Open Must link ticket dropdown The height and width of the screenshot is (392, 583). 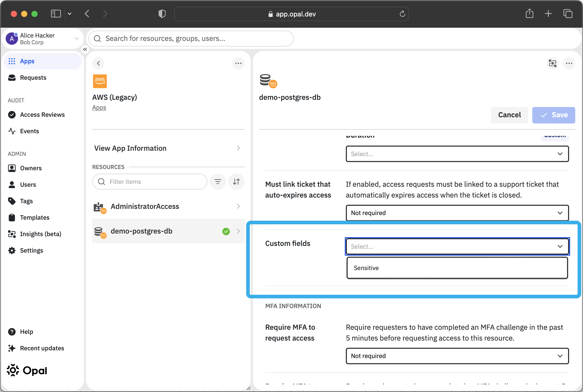click(457, 213)
